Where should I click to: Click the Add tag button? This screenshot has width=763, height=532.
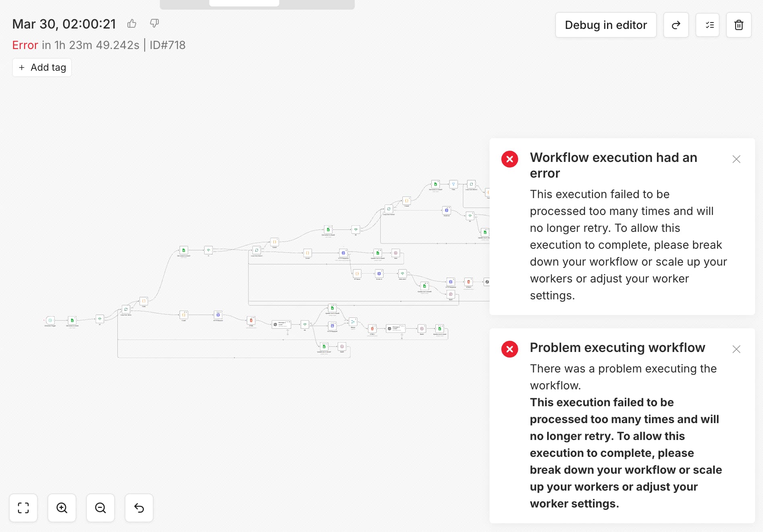point(42,68)
